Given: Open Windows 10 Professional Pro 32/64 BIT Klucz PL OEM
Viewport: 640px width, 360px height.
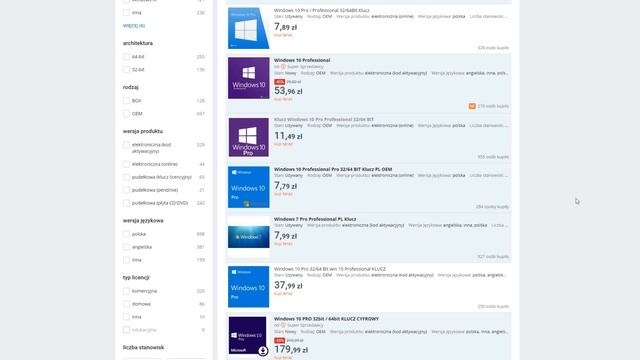Looking at the screenshot, I should (333, 169).
